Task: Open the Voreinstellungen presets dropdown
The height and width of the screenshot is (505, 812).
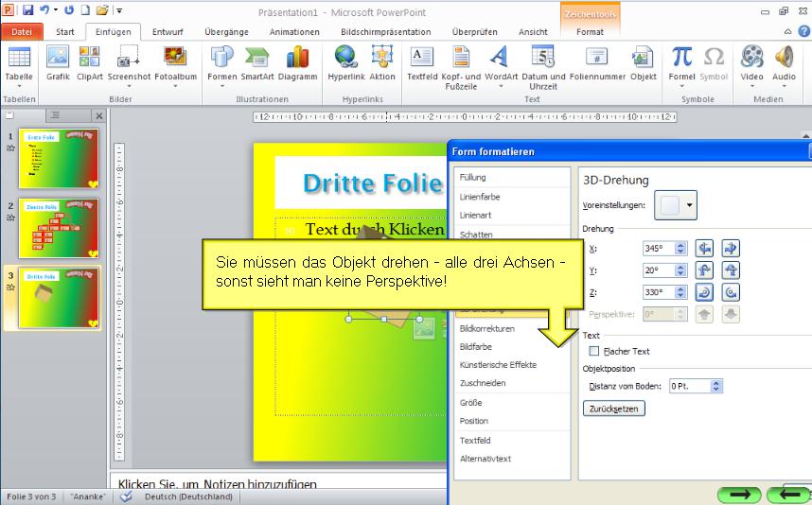Action: [690, 205]
